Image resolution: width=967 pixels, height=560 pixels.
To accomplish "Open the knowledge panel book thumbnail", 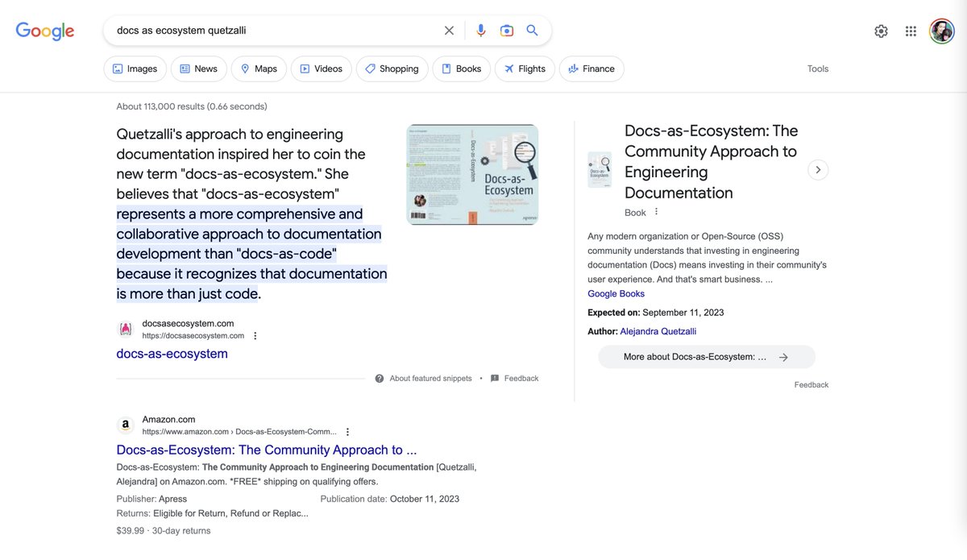I will click(600, 170).
